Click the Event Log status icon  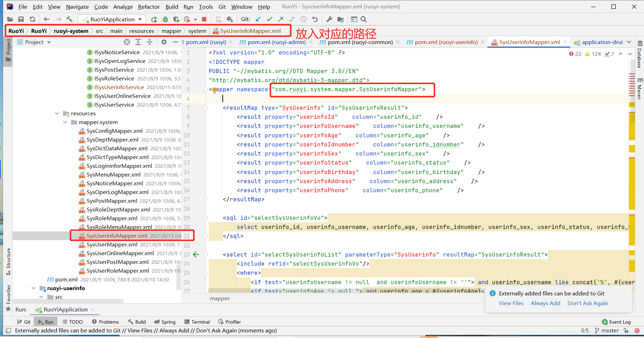616,322
